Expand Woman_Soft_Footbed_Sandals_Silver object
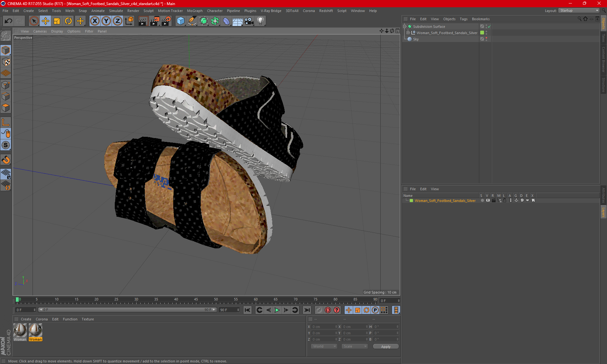607x364 pixels. click(x=408, y=33)
